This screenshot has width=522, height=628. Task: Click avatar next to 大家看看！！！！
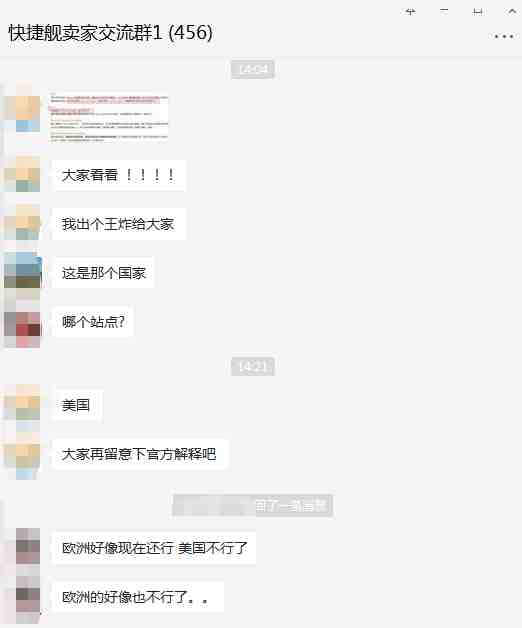pos(28,174)
